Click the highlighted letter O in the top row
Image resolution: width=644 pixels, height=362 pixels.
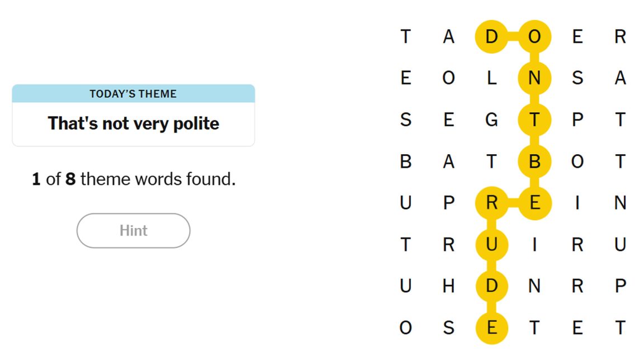point(534,37)
